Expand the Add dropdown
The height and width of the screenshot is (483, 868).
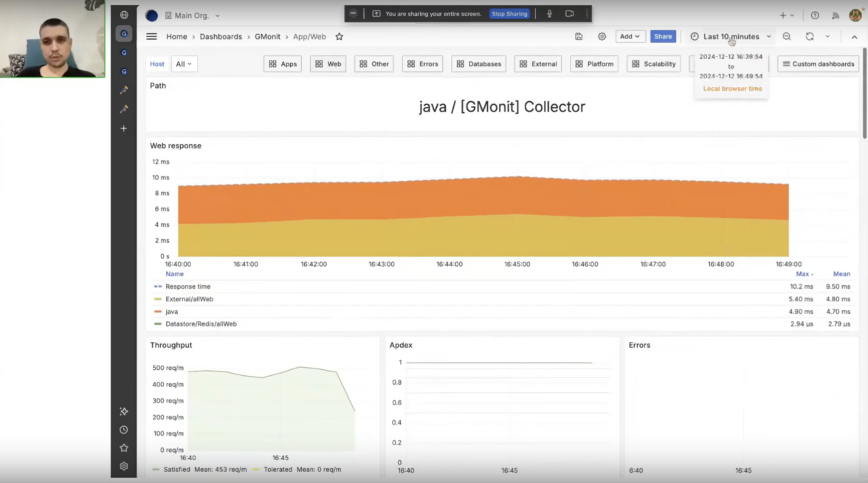pos(630,36)
